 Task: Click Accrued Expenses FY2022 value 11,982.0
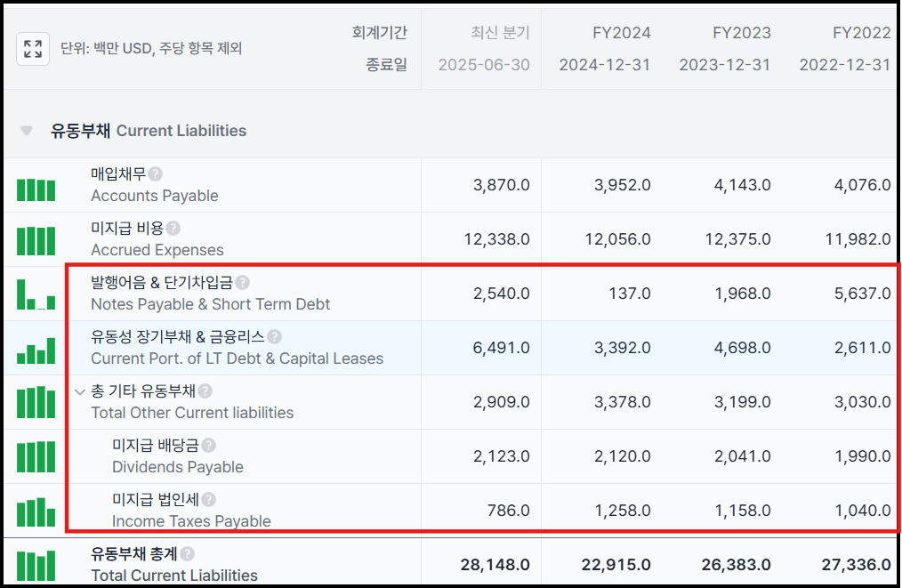tap(858, 238)
